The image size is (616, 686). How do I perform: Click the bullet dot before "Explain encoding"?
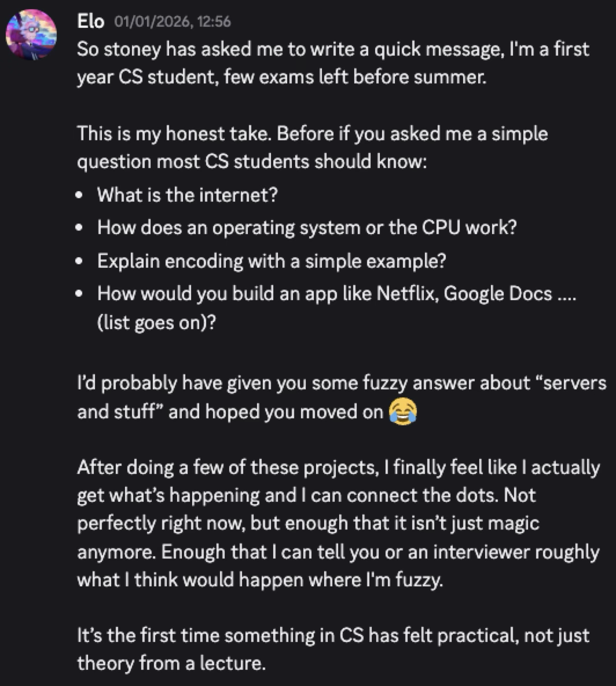pos(80,261)
